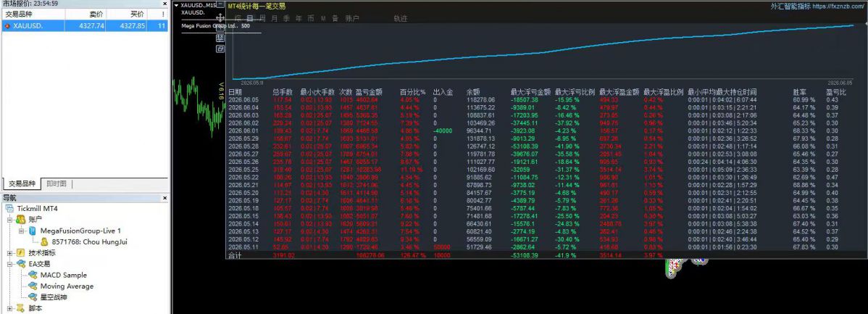Select account 8571768: Chou HungJui
Image resolution: width=868 pixels, height=314 pixels.
tap(89, 241)
